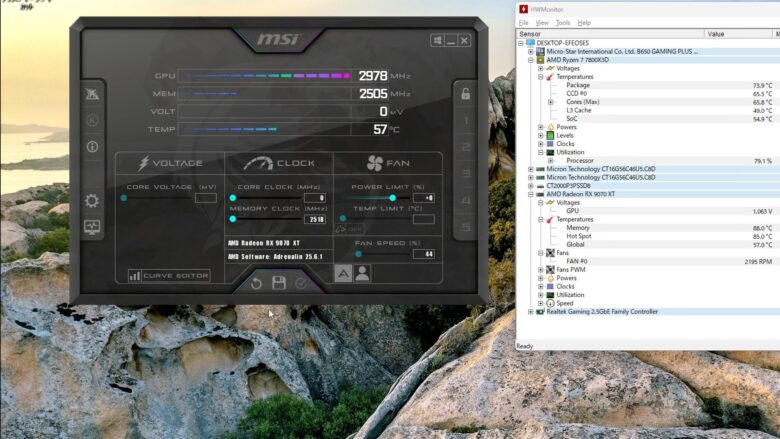This screenshot has height=439, width=780.
Task: Click the Windows startup icon in Afterburner
Action: 437,40
